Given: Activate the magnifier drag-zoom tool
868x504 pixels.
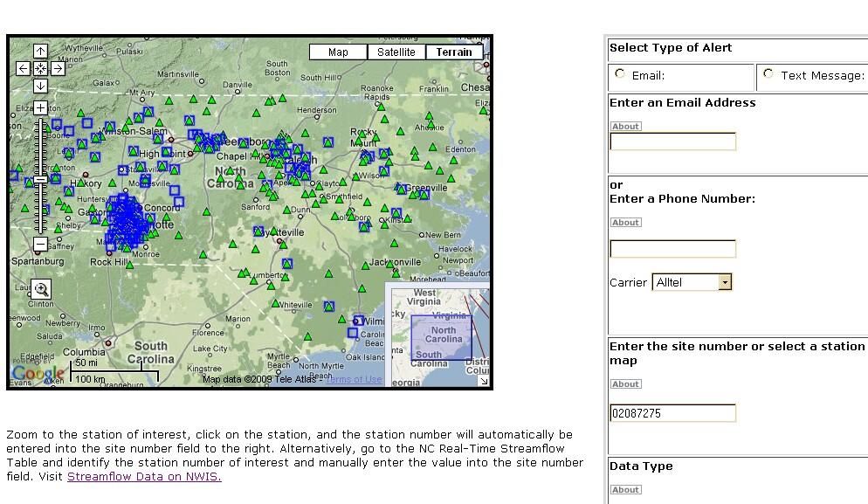Looking at the screenshot, I should (x=41, y=289).
